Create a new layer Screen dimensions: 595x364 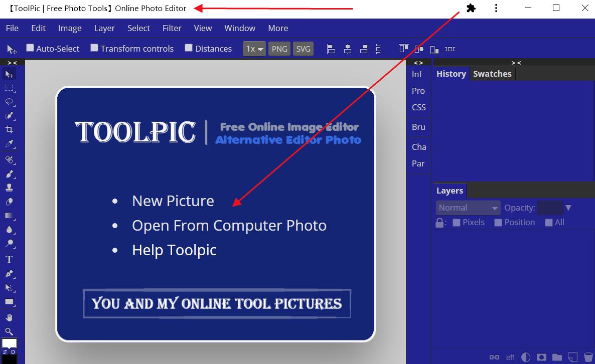(x=572, y=357)
